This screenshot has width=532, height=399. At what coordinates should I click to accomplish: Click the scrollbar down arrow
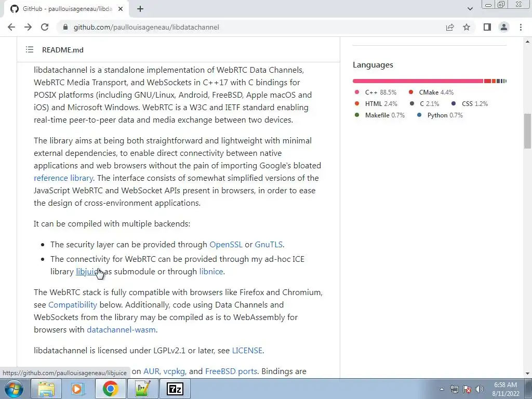[527, 374]
